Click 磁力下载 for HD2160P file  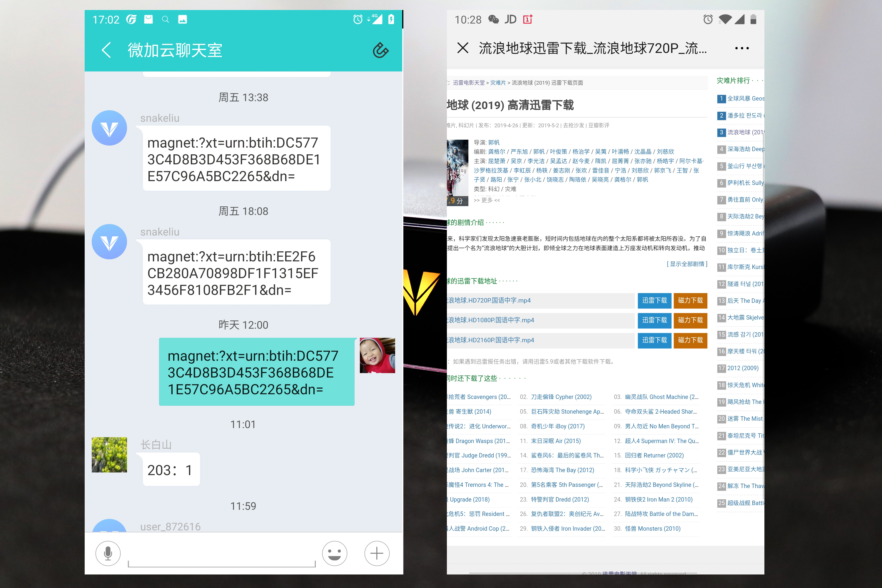690,340
